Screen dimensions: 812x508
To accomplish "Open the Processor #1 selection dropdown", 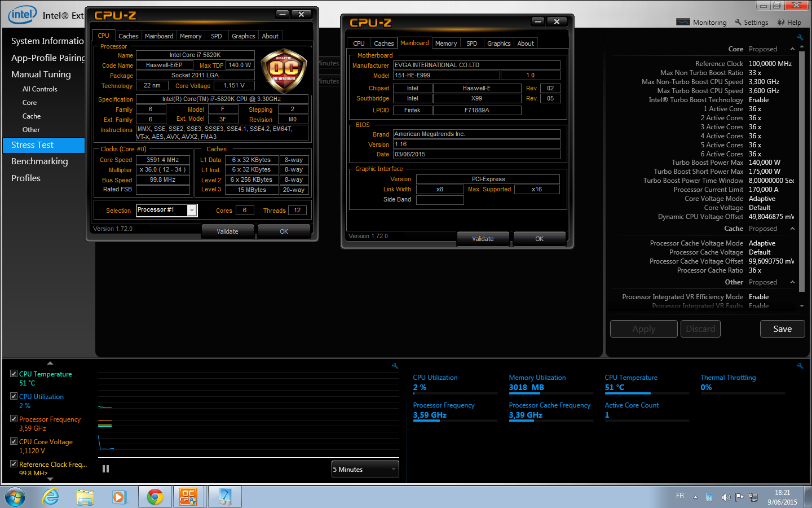I will pyautogui.click(x=192, y=211).
